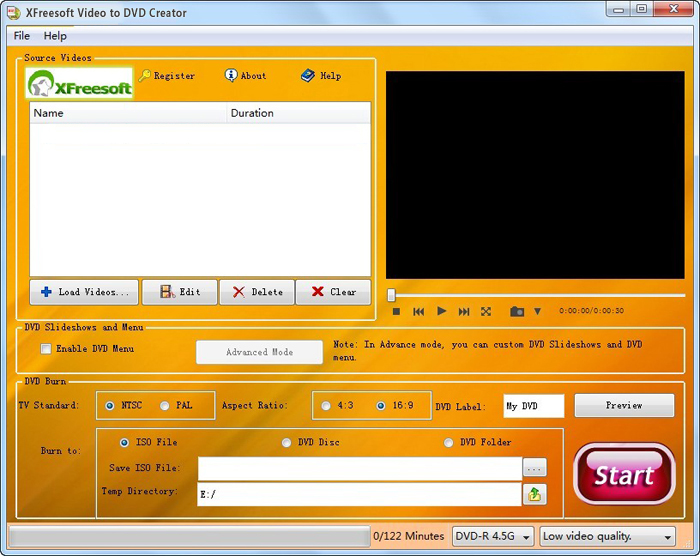Image resolution: width=700 pixels, height=556 pixels.
Task: Open the File menu
Action: [x=22, y=36]
